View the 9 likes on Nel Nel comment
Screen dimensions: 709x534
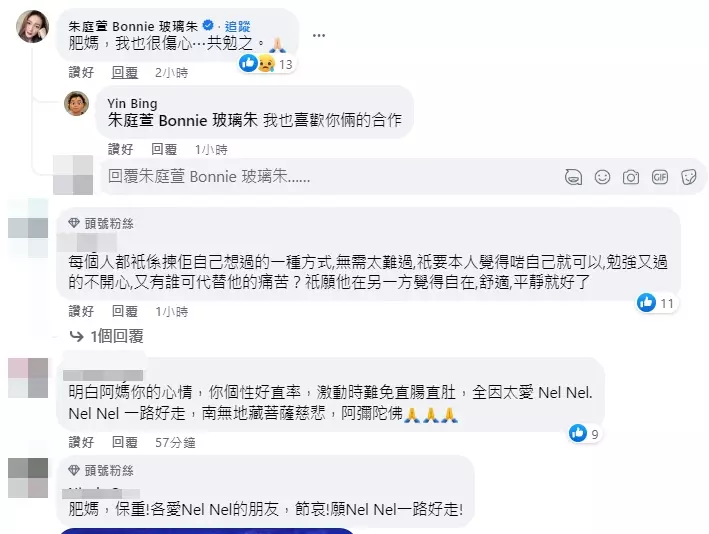point(584,434)
